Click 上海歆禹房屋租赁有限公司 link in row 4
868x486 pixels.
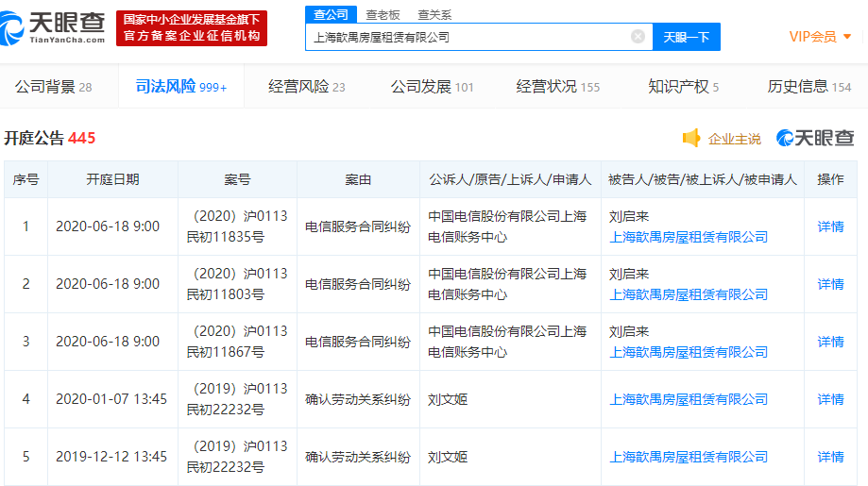pos(689,399)
